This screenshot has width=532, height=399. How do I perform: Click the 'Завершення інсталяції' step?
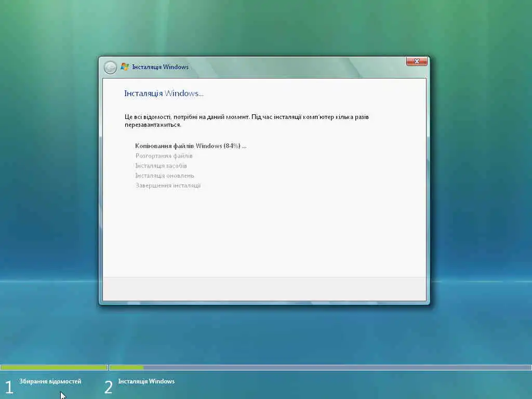(168, 185)
